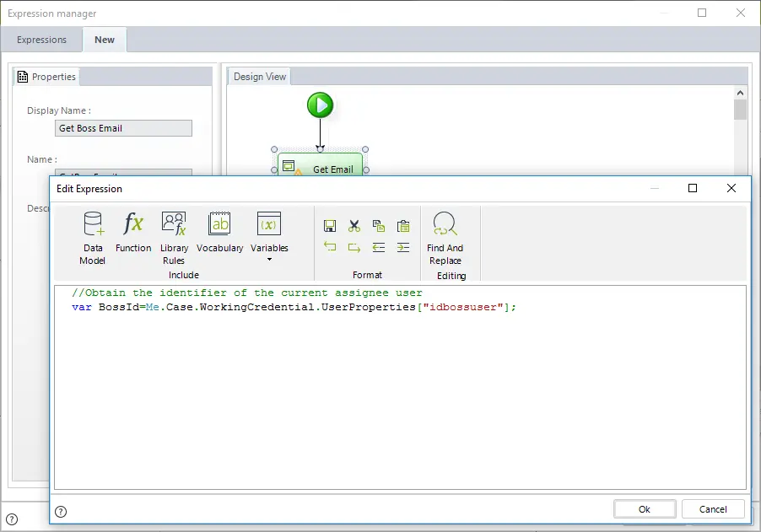The image size is (761, 532).
Task: Decrease indent of the code
Action: point(379,247)
